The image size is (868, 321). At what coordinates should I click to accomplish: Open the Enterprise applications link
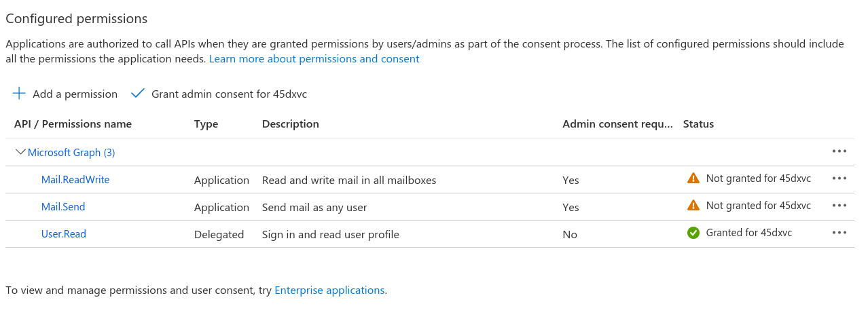click(x=329, y=290)
